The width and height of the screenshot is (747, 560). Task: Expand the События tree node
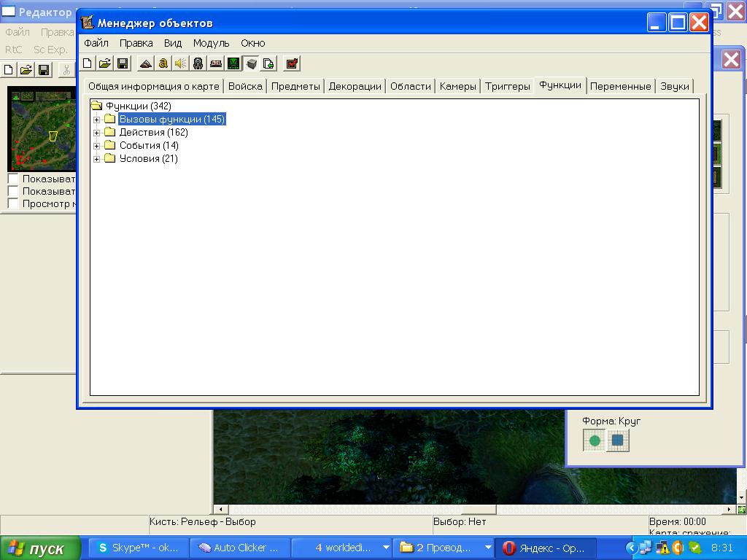[x=97, y=146]
